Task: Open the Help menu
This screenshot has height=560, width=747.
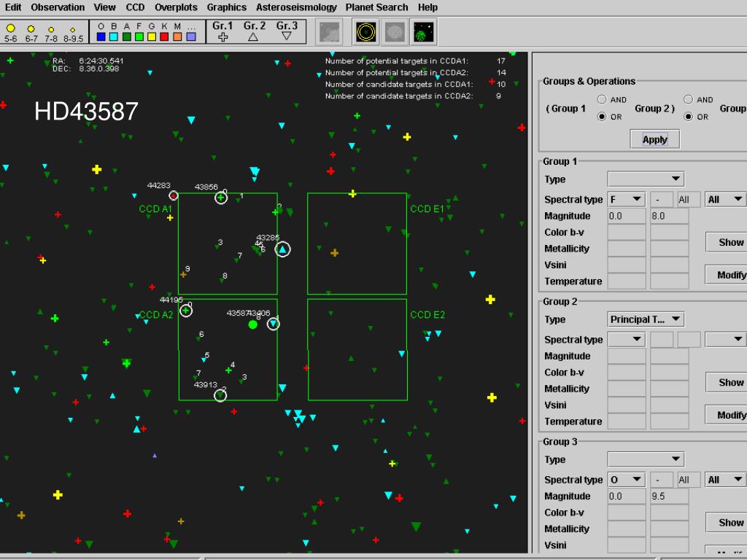Action: (427, 7)
